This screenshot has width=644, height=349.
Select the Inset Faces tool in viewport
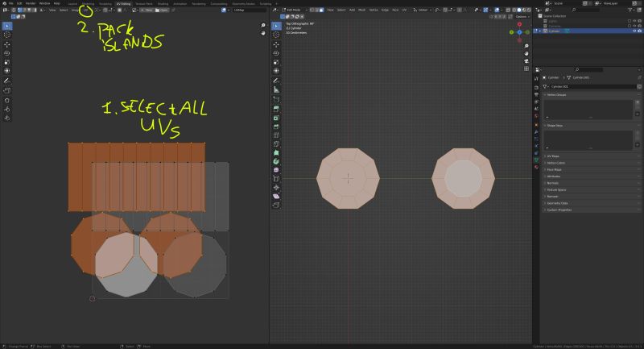point(276,118)
